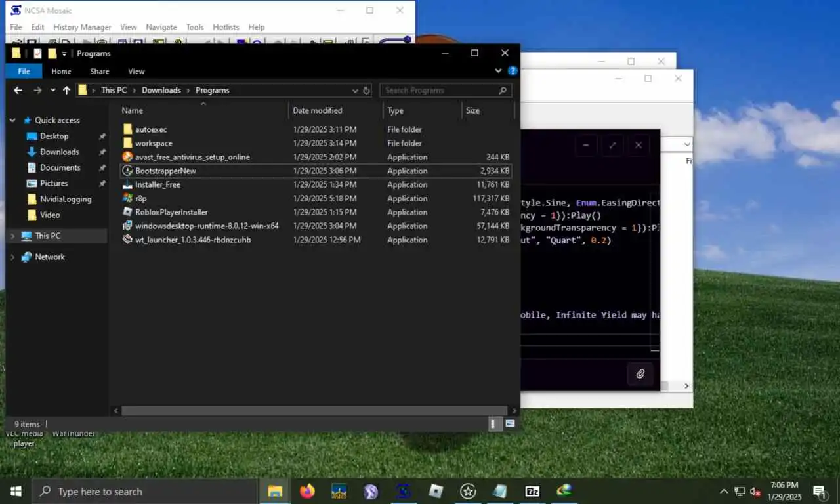Open the autoexec folder
Image resolution: width=840 pixels, height=504 pixels.
[151, 129]
